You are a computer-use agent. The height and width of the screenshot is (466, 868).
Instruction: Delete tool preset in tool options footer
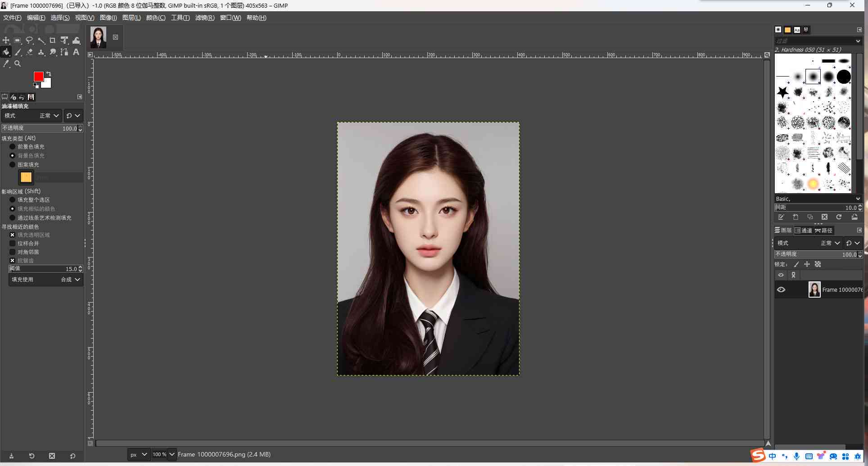pos(52,456)
